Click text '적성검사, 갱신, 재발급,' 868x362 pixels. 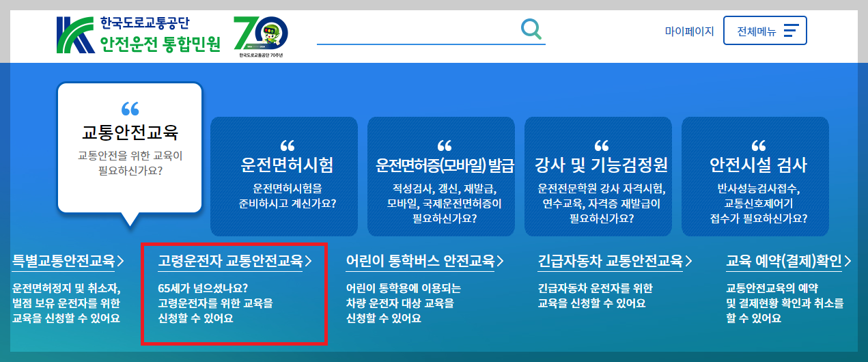click(445, 188)
